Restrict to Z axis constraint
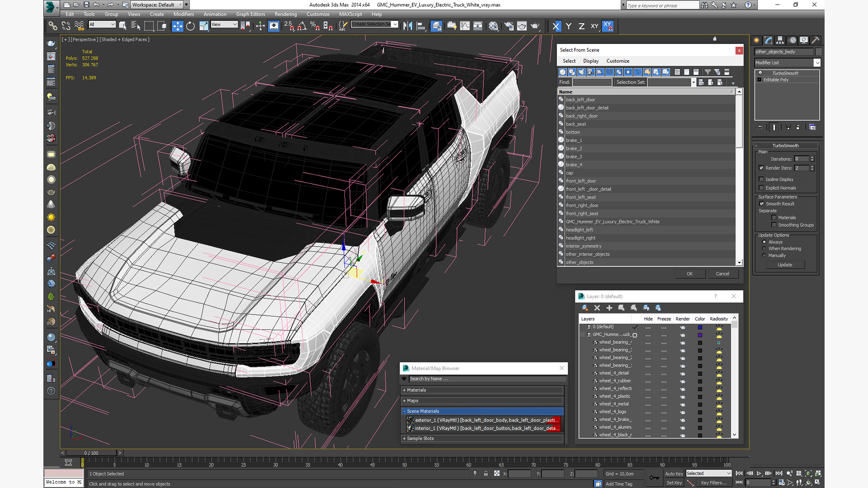Viewport: 868px width, 488px height. pos(581,26)
